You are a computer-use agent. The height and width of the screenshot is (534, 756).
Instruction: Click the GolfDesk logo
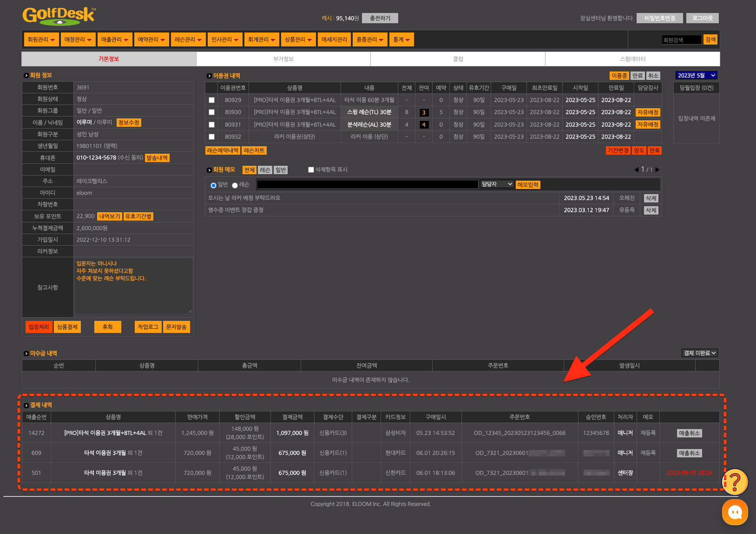tap(59, 16)
